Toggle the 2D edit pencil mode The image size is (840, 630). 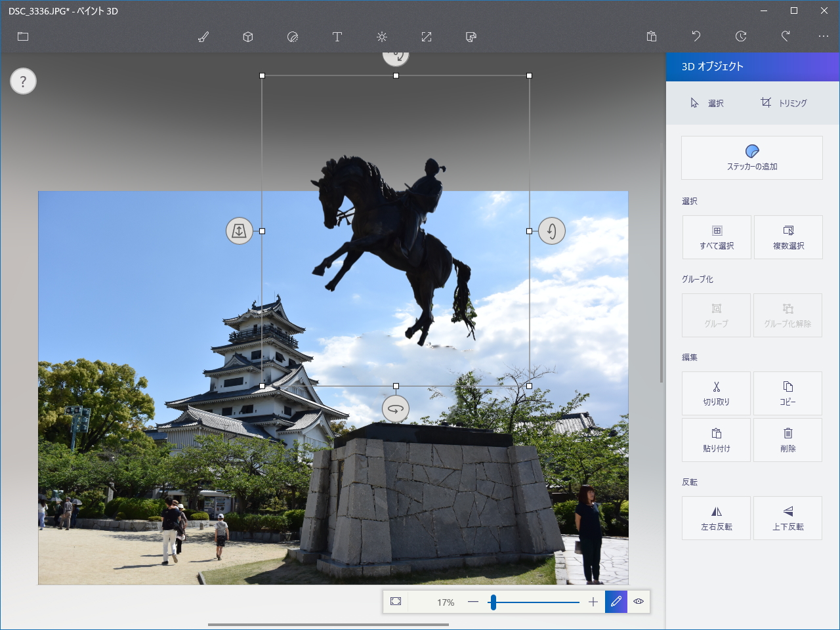click(x=616, y=602)
